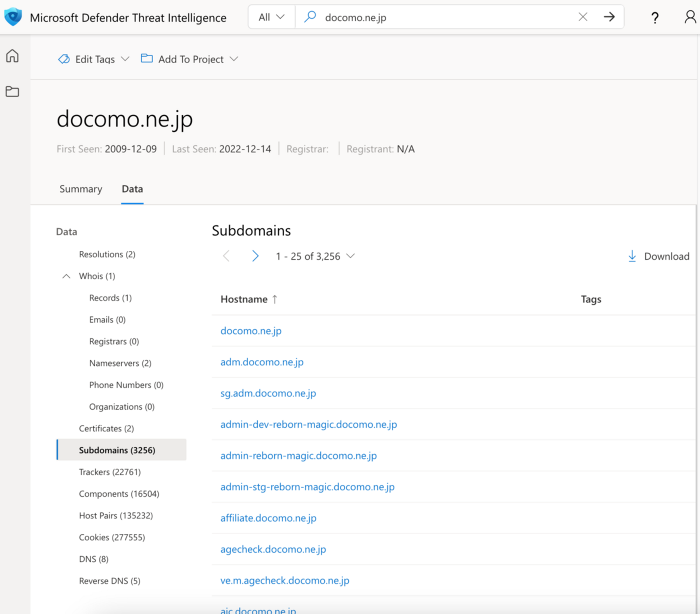This screenshot has width=700, height=614.
Task: Open the Home icon in sidebar
Action: coord(12,56)
